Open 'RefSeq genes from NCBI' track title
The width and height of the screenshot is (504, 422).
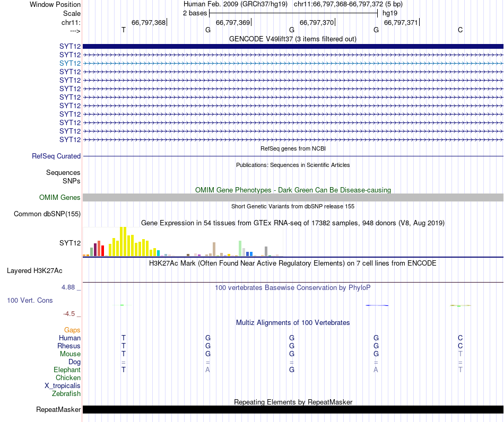click(293, 148)
